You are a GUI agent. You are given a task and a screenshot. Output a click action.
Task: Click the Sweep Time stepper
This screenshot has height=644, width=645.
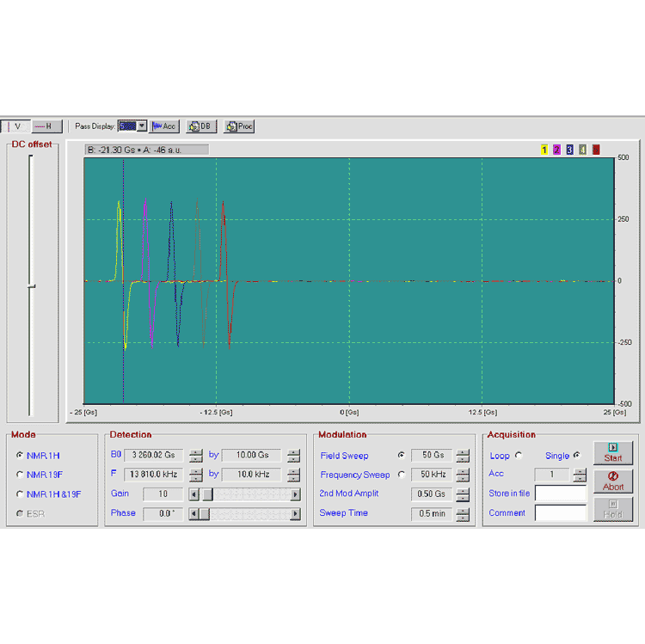463,514
